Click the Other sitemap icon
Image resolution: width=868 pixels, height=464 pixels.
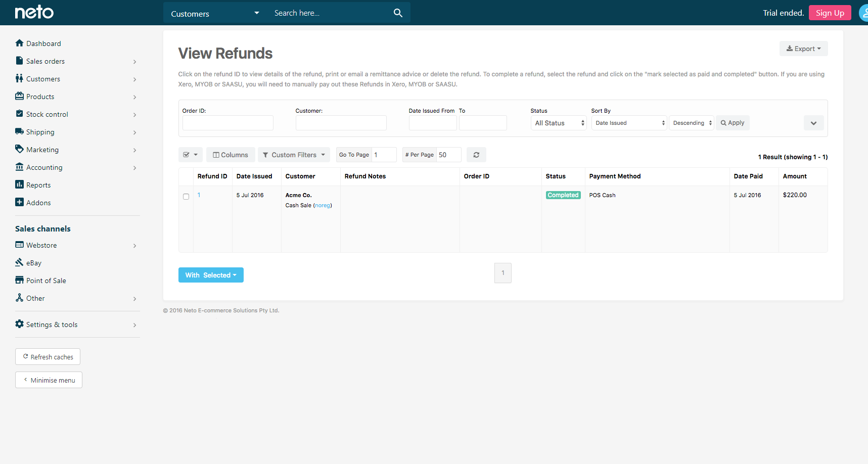19,298
